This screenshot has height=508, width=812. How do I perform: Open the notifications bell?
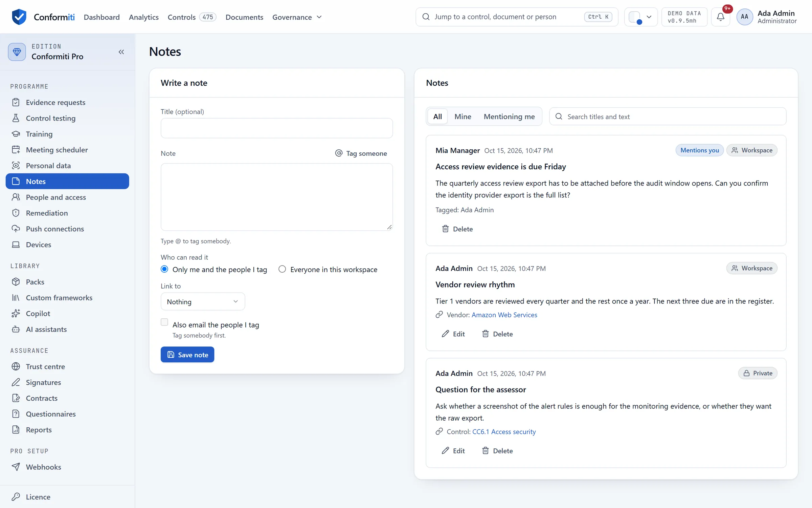tap(720, 17)
